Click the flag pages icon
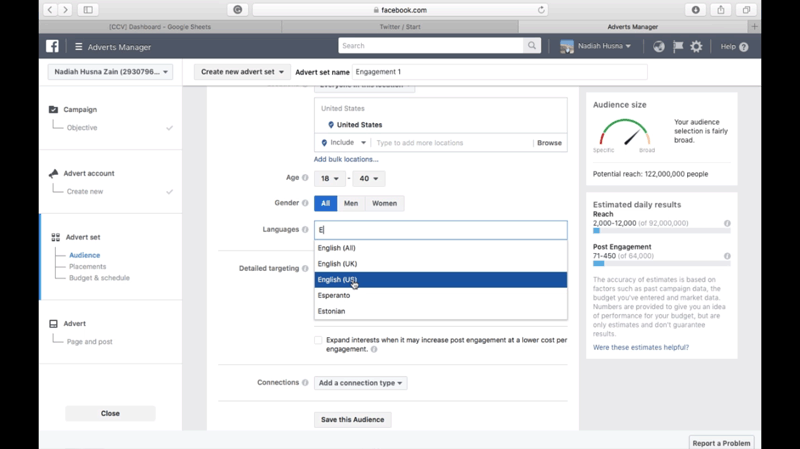 (678, 46)
